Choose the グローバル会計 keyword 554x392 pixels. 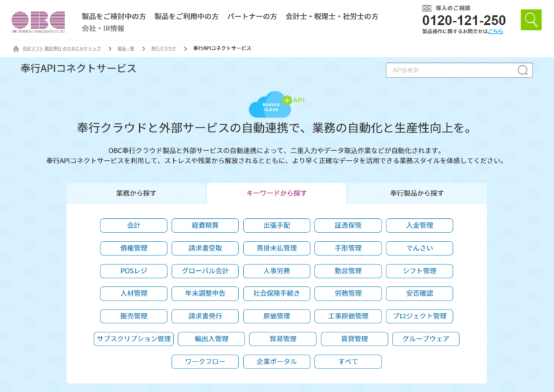tap(205, 271)
